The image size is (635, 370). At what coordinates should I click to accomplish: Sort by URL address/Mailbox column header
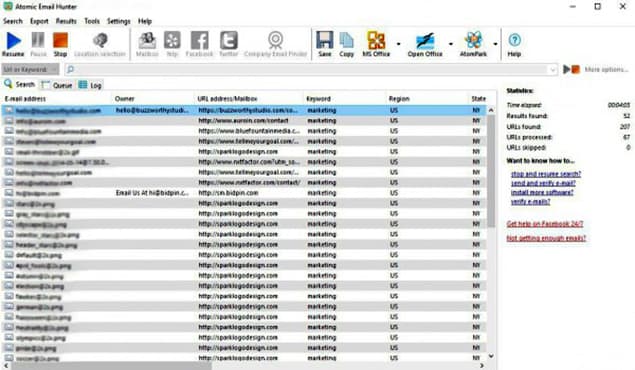coord(249,99)
